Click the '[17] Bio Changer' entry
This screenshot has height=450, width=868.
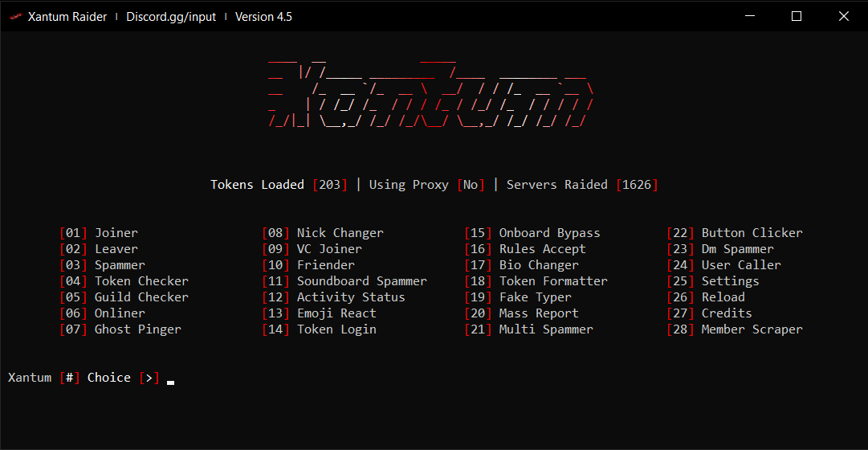[x=521, y=265]
